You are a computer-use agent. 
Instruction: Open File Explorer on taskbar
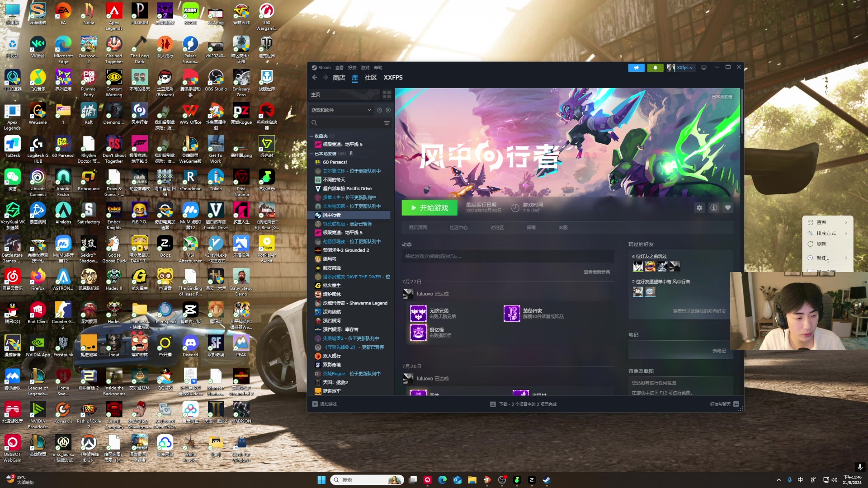pos(472,480)
